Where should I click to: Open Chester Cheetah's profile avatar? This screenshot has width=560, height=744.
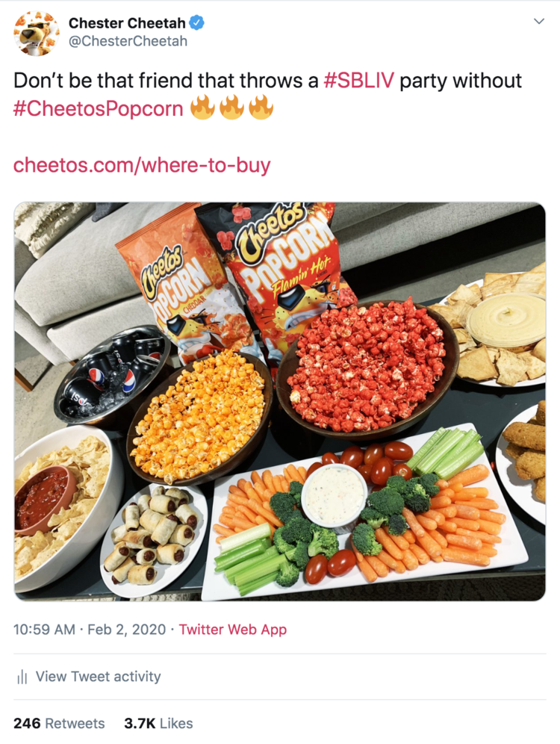pos(37,33)
